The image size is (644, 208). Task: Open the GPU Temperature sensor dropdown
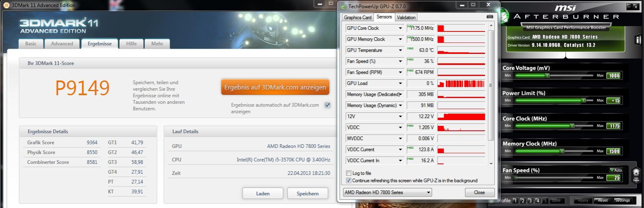tap(400, 50)
